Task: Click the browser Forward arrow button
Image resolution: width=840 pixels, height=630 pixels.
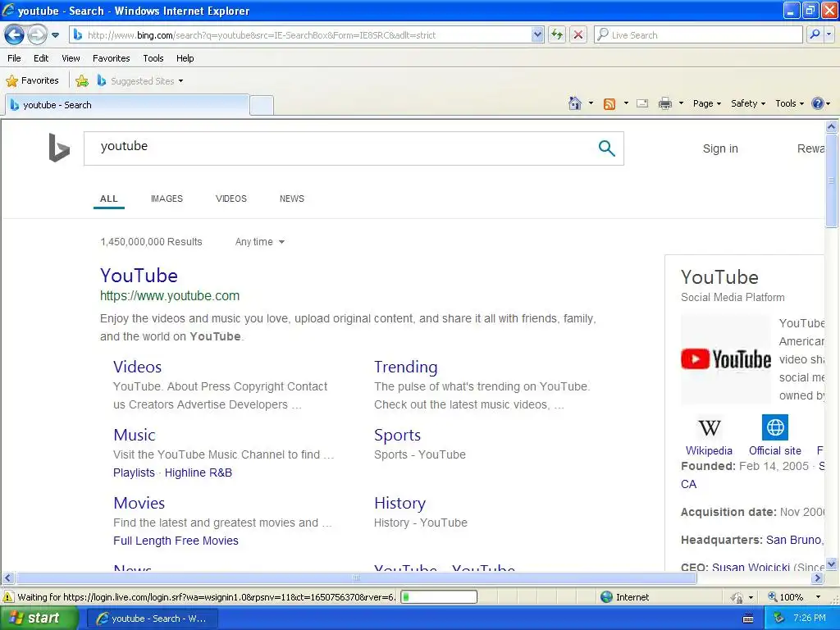Action: (x=37, y=34)
